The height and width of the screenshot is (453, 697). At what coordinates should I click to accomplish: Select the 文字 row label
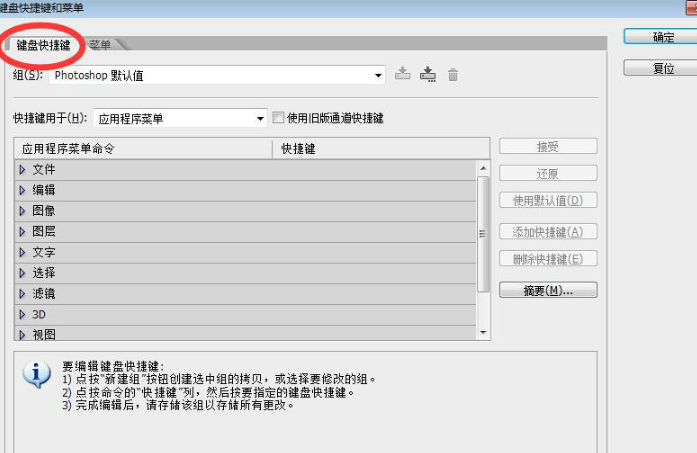[44, 252]
